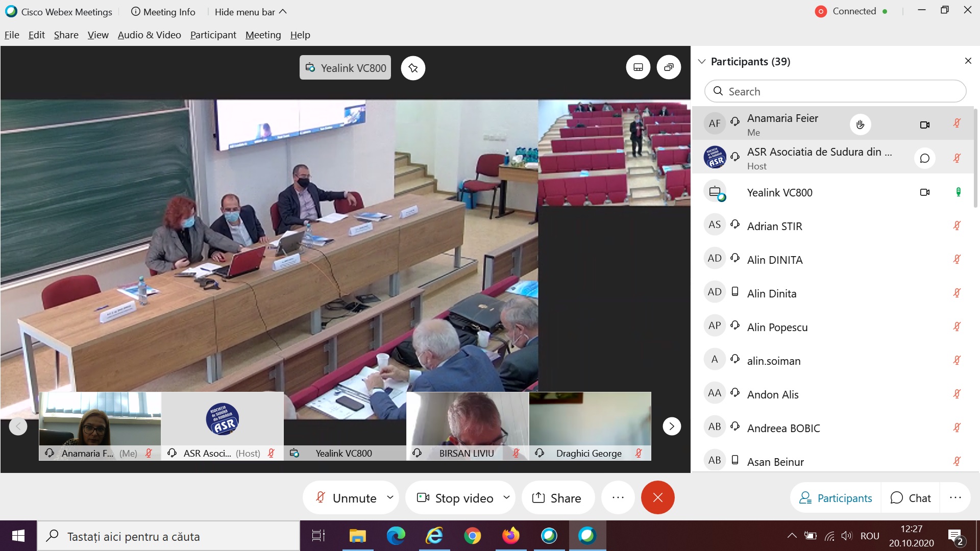Open more options ellipsis beside Share
Image resolution: width=980 pixels, height=551 pixels.
618,497
